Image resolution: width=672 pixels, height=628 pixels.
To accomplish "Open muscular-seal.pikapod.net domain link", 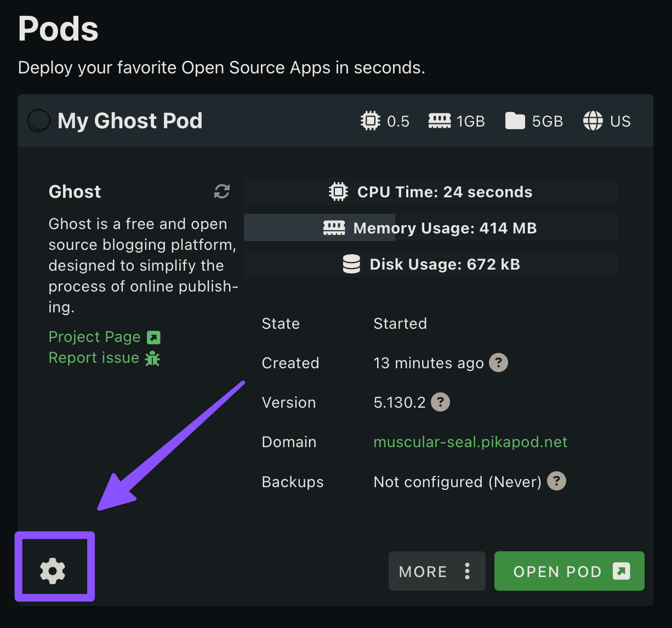I will click(470, 442).
